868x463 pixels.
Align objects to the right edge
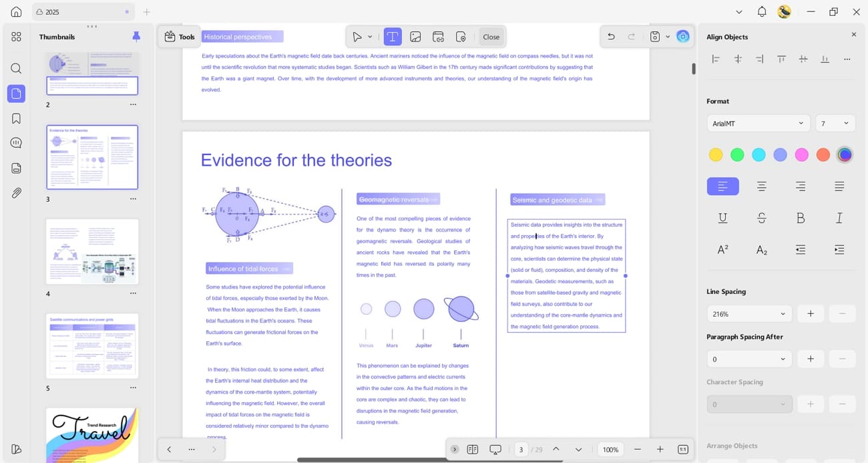[760, 59]
